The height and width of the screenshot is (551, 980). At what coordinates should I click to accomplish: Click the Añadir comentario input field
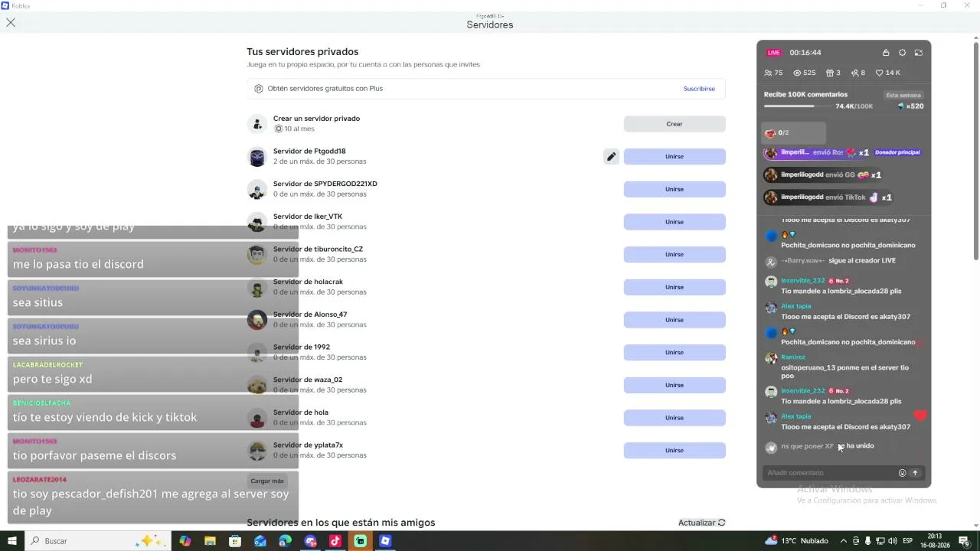point(831,473)
